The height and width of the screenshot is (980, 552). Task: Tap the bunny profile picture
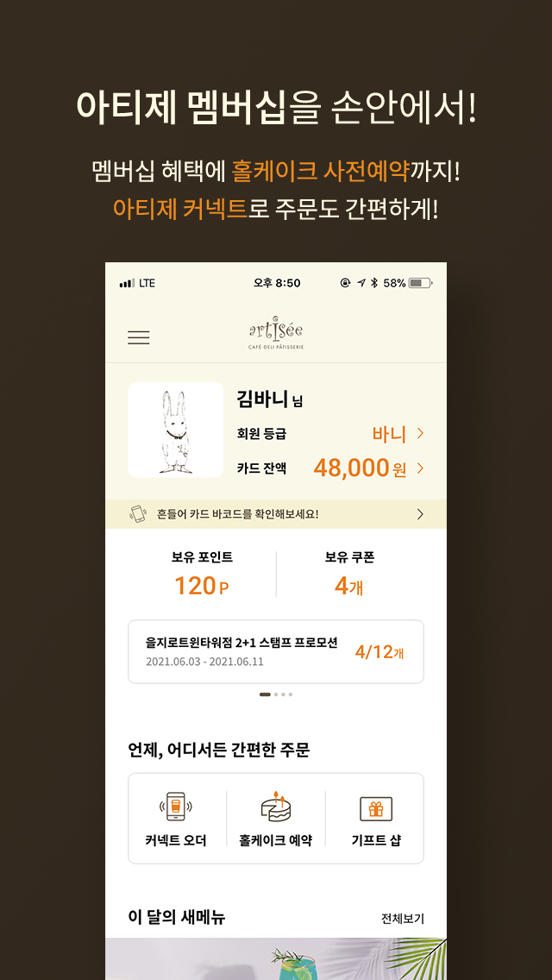click(176, 430)
